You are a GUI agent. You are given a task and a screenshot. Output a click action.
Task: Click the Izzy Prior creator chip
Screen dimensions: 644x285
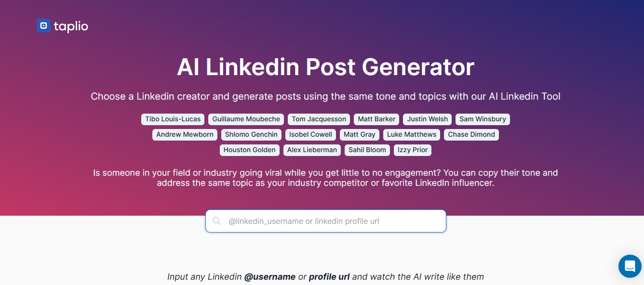click(413, 150)
